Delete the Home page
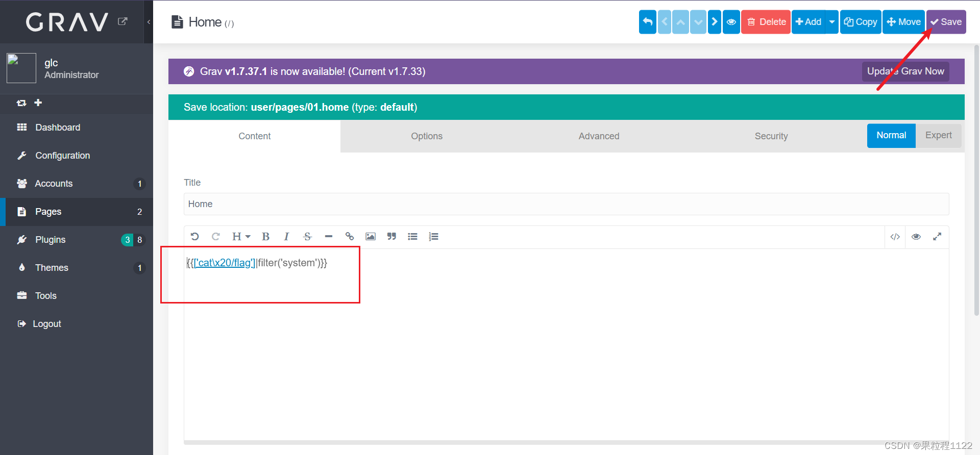This screenshot has height=455, width=980. (766, 22)
